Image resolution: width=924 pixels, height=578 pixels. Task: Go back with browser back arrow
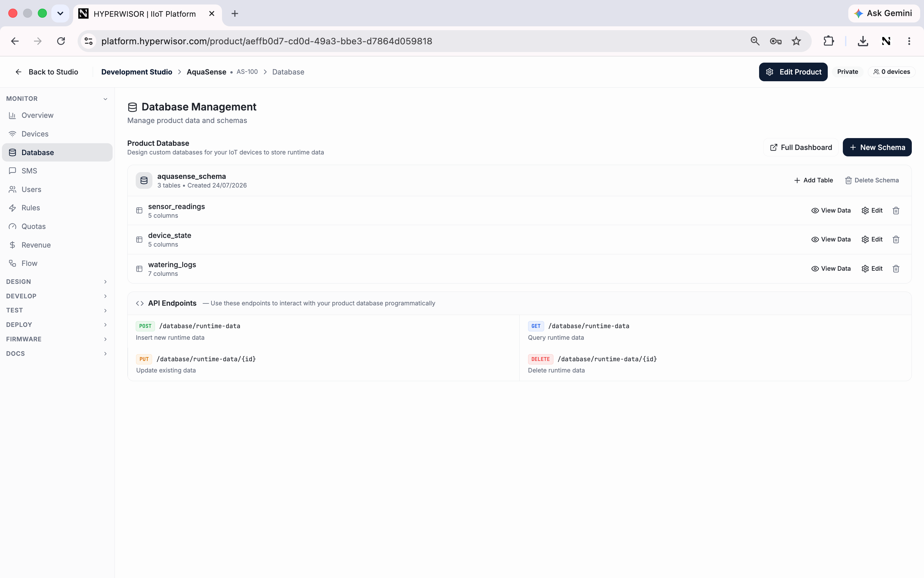point(15,41)
